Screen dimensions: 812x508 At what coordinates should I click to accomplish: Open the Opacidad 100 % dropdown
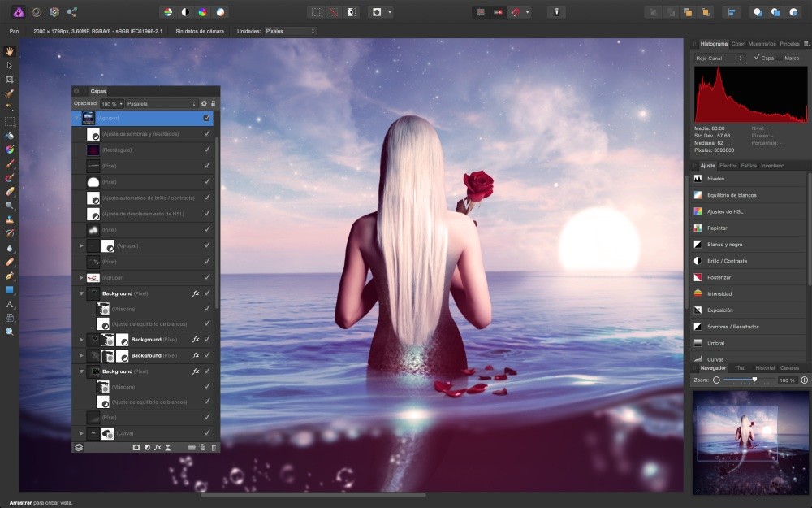click(112, 104)
